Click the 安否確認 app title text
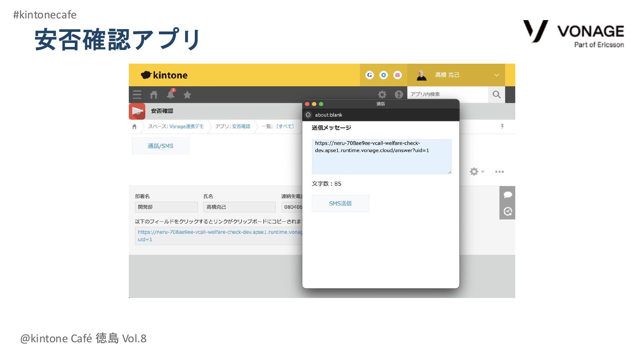 click(x=162, y=111)
